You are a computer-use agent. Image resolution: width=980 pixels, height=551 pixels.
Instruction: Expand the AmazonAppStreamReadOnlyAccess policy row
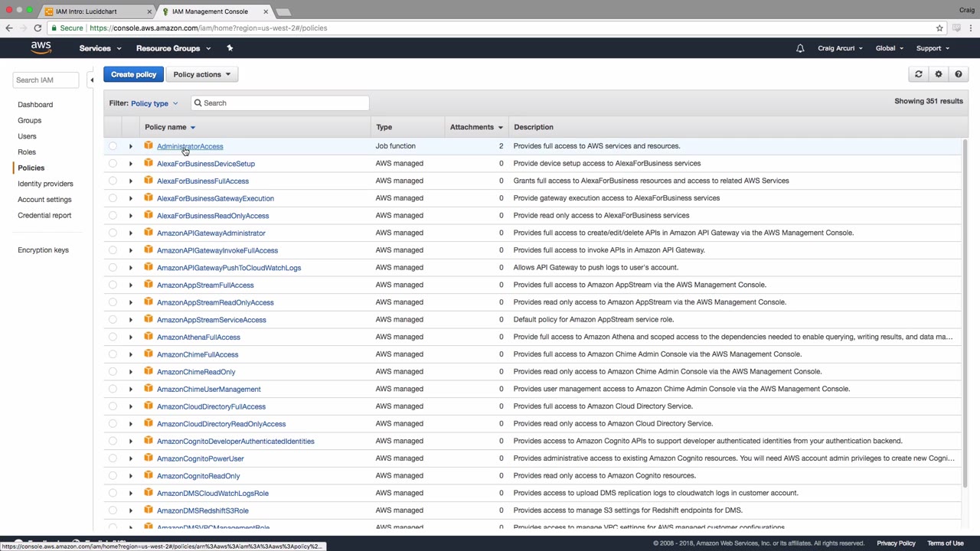[130, 302]
